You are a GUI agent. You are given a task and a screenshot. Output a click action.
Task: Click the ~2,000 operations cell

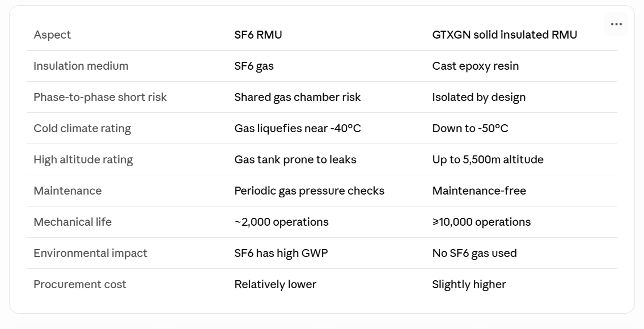(281, 222)
